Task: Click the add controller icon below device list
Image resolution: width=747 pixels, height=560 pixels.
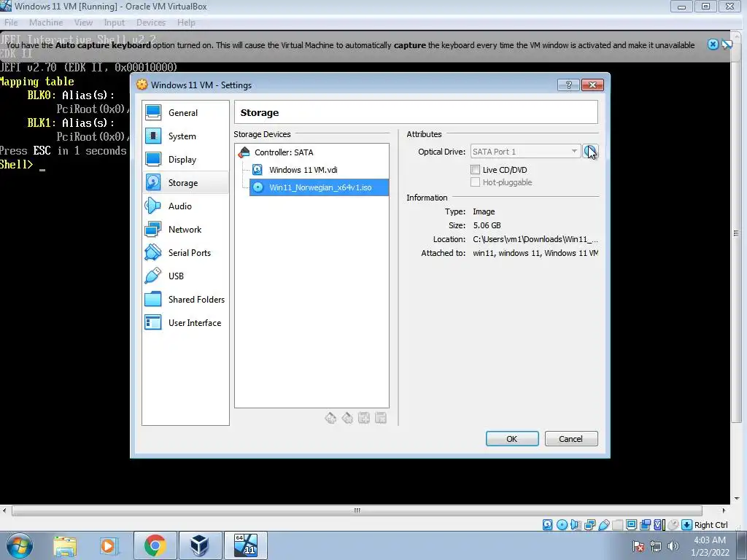Action: (x=330, y=418)
